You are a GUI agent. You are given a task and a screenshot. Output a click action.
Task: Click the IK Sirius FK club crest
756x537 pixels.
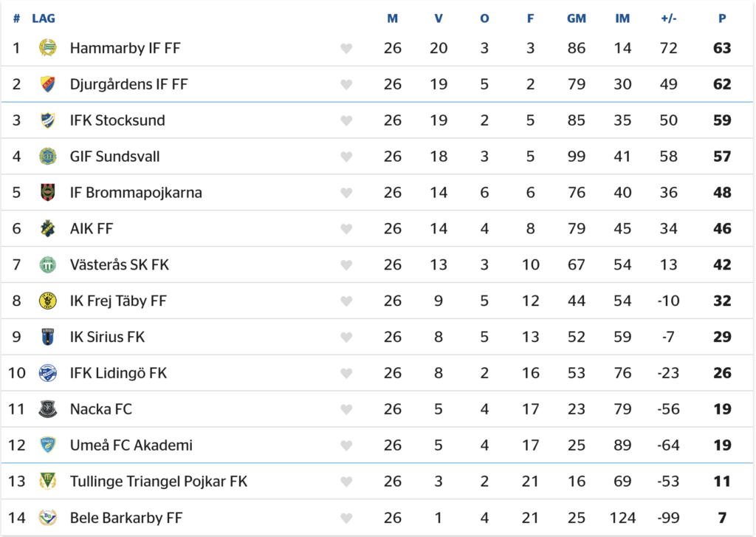point(48,337)
